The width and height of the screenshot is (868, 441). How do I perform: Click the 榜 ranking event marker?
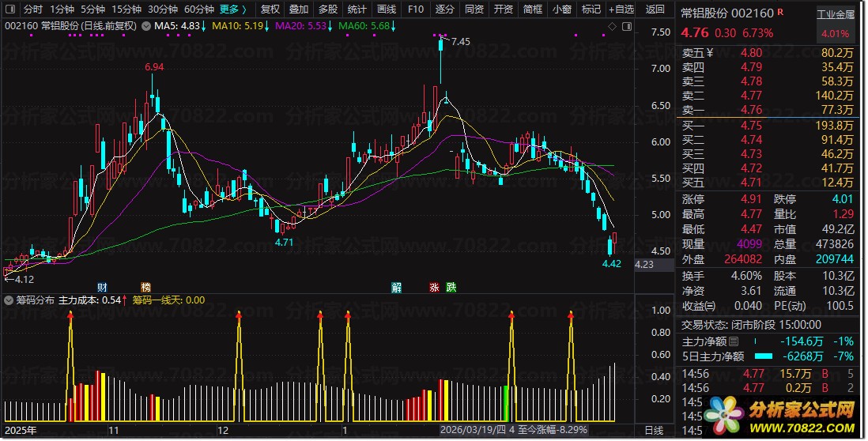coord(145,287)
